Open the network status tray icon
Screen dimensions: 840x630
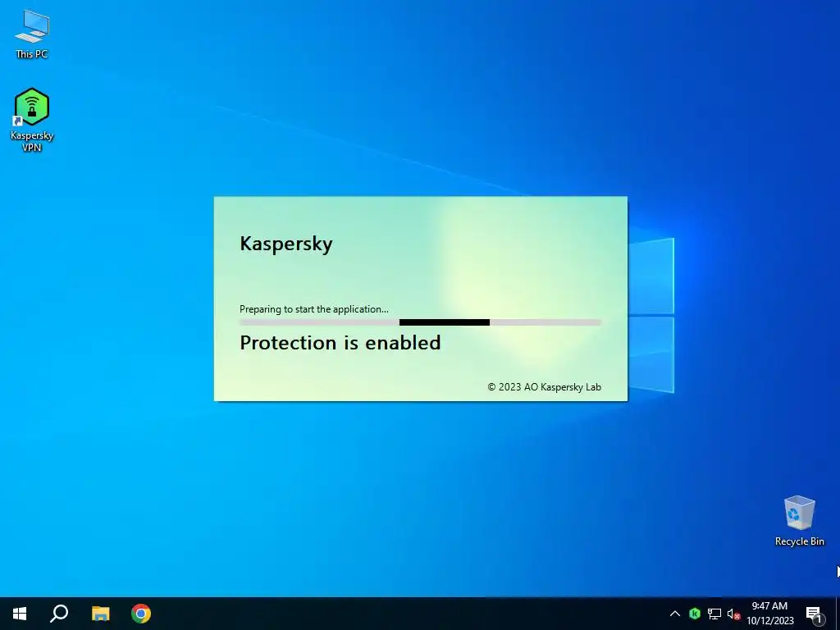click(714, 614)
